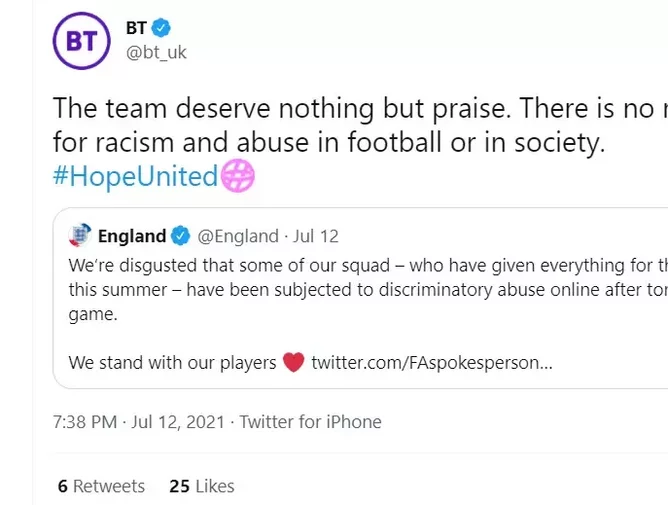Image resolution: width=668 pixels, height=505 pixels.
Task: Click the red heart emoji in the quote
Action: [294, 363]
